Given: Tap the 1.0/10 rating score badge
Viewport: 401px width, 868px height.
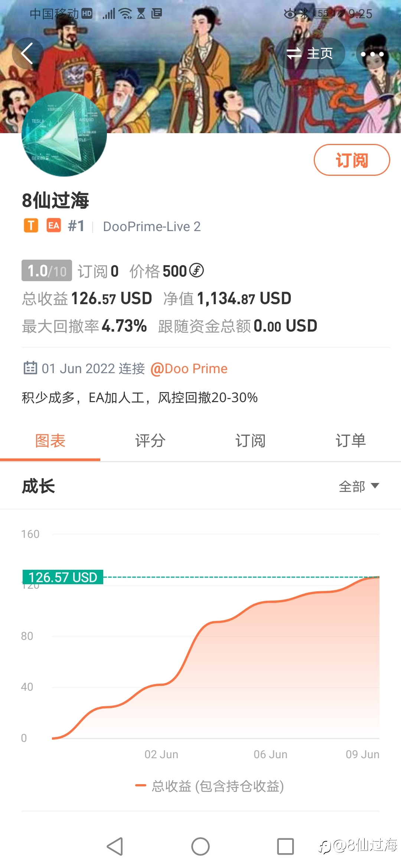Looking at the screenshot, I should [x=47, y=271].
